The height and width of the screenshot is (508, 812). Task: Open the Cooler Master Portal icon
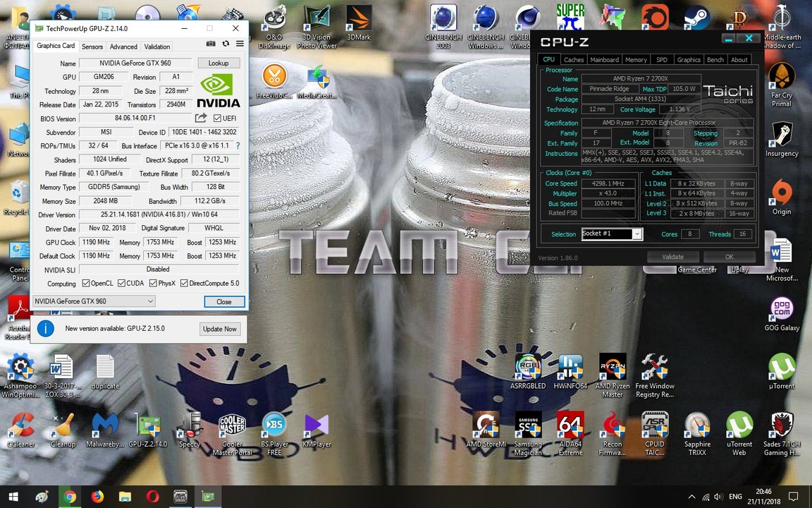[232, 435]
